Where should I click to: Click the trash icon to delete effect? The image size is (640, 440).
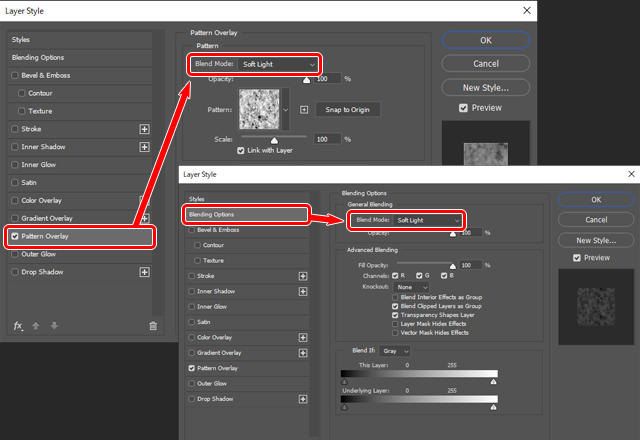coord(153,325)
